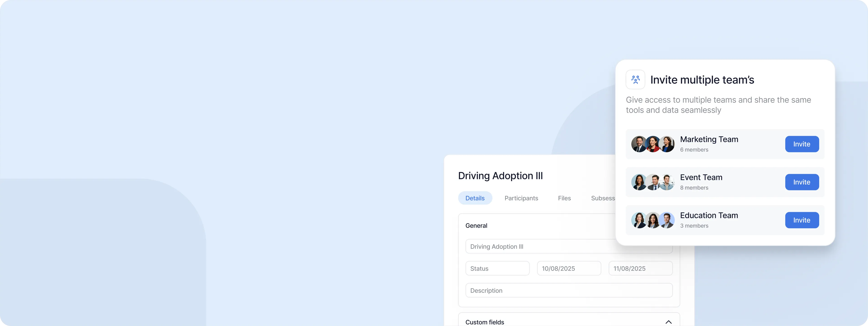Viewport: 868px width, 326px height.
Task: Switch to the Details tab
Action: (x=475, y=198)
